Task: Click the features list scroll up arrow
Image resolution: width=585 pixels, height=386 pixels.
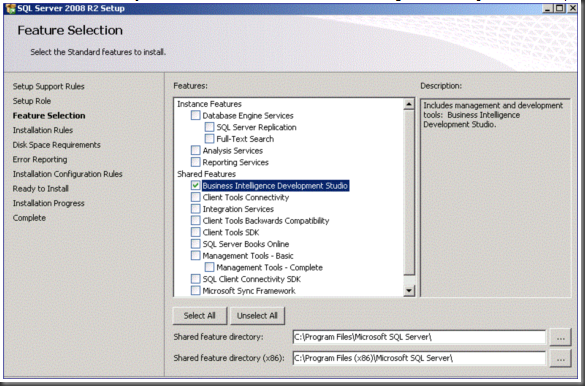Action: [409, 104]
